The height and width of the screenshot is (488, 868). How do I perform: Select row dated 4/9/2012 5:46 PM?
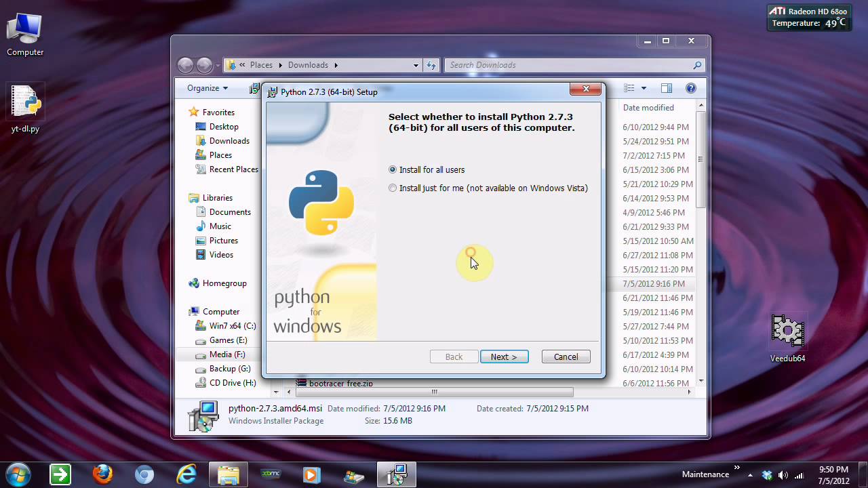[x=654, y=213]
